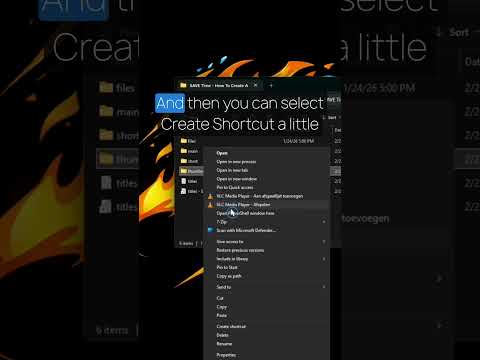Select 'Create shortcut'

[x=267, y=327]
